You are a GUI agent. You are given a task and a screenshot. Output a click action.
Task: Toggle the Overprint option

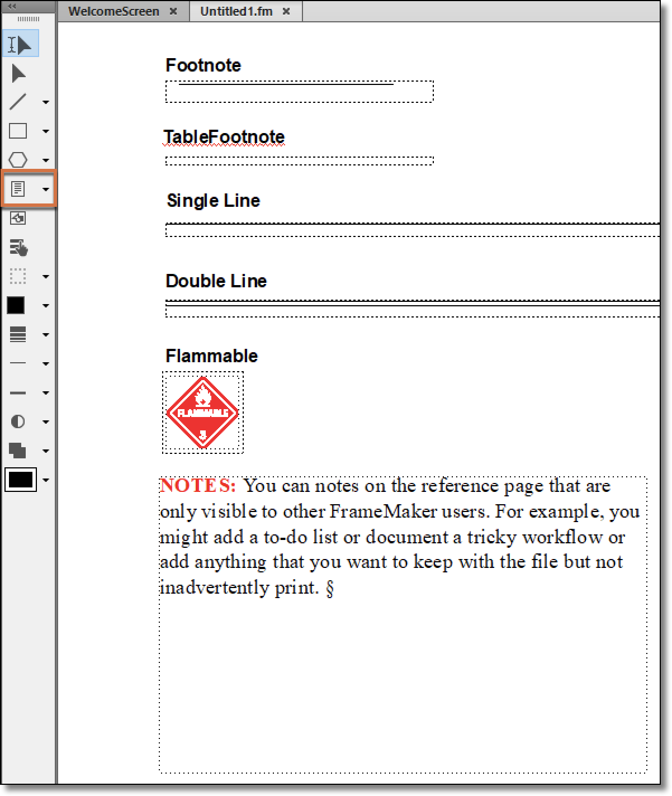coord(18,451)
